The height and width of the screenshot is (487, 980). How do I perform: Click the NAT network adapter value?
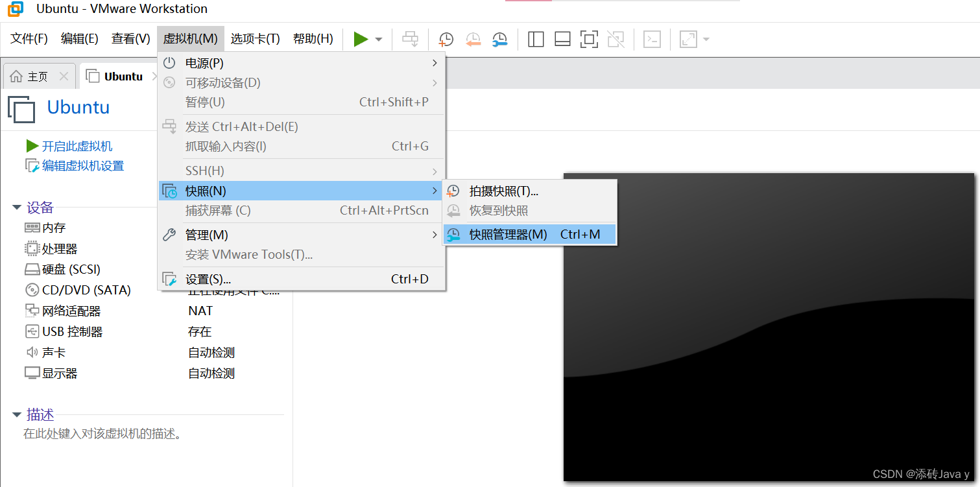tap(200, 311)
